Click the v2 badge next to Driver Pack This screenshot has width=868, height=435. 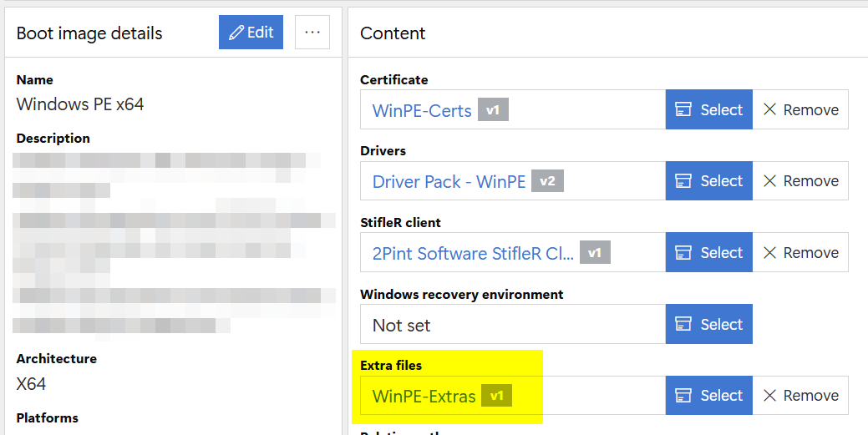tap(547, 181)
